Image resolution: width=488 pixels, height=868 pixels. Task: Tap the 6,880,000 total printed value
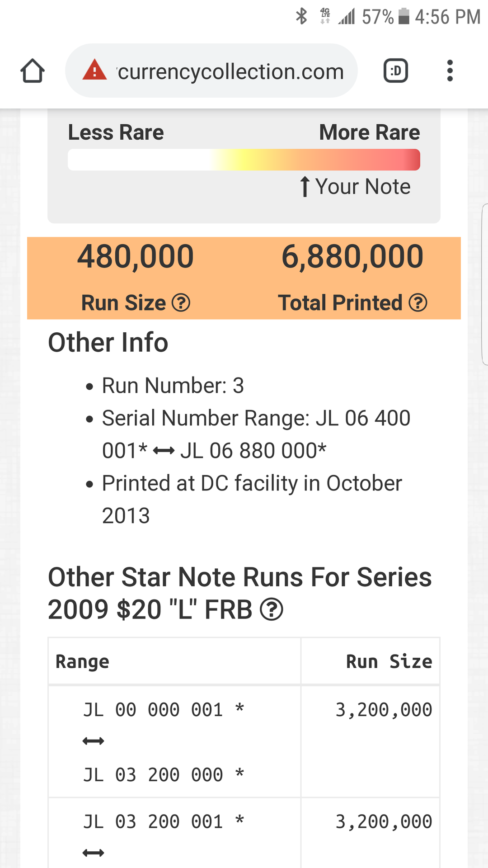click(x=352, y=256)
